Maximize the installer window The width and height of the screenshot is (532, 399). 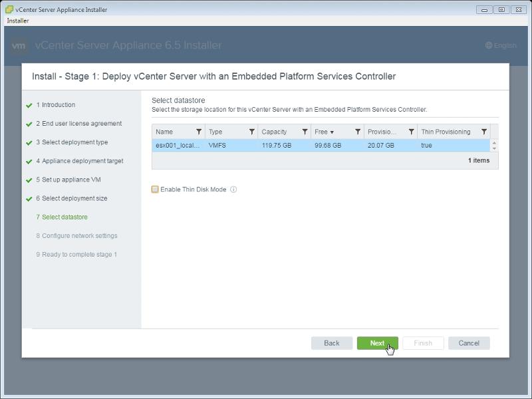(x=501, y=10)
